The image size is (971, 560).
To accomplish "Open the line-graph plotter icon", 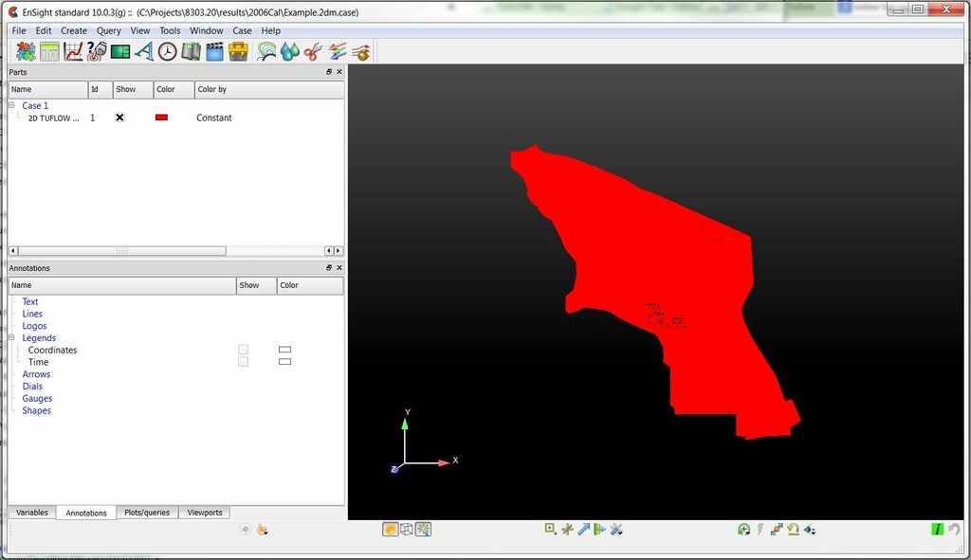I will [x=73, y=51].
